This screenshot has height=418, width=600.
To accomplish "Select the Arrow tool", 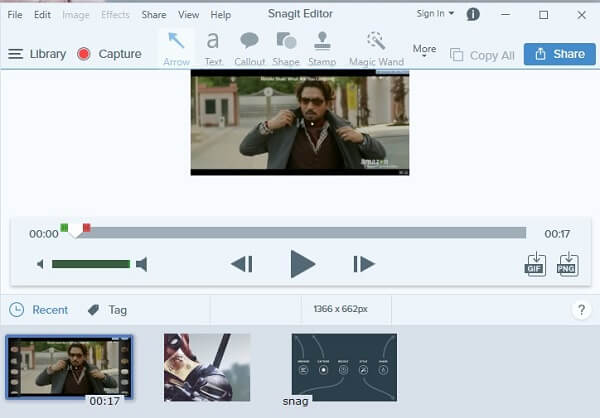I will point(176,49).
